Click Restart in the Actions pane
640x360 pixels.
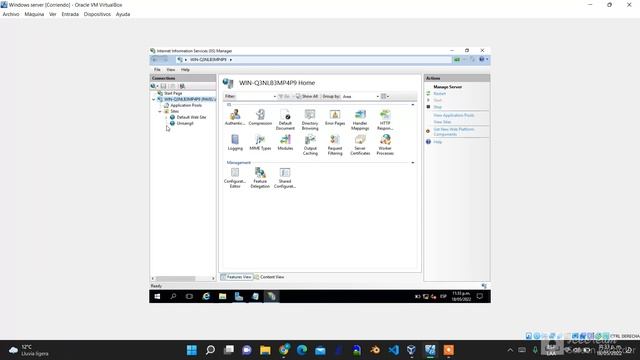click(440, 93)
